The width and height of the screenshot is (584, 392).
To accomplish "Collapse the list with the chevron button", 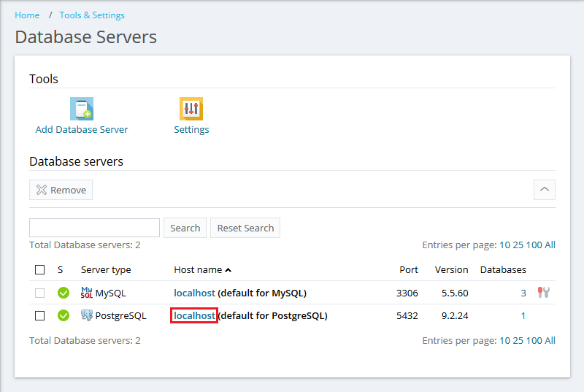I will click(544, 190).
